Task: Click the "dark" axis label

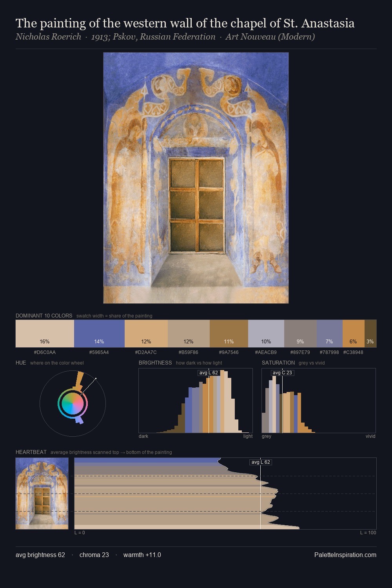Action: click(143, 436)
